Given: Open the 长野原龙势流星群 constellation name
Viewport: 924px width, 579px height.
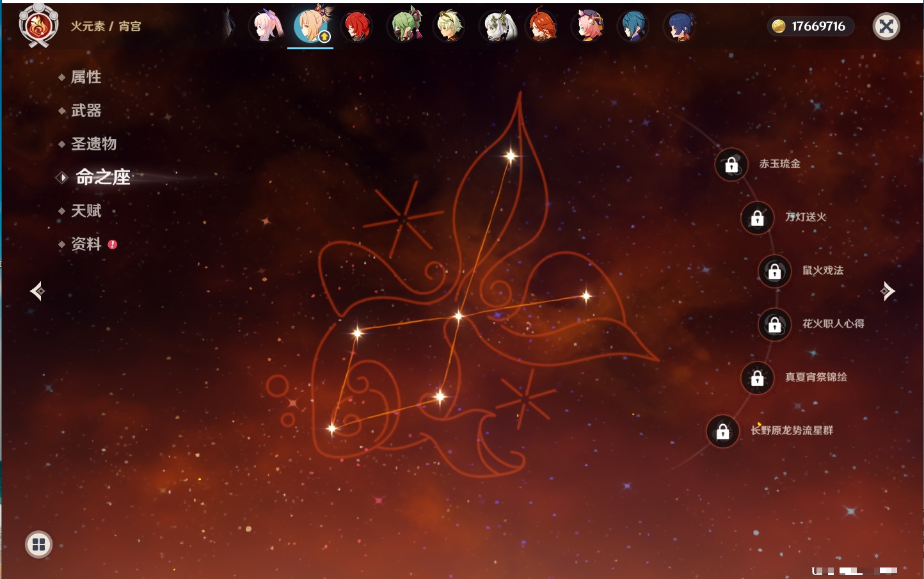Looking at the screenshot, I should [x=792, y=431].
